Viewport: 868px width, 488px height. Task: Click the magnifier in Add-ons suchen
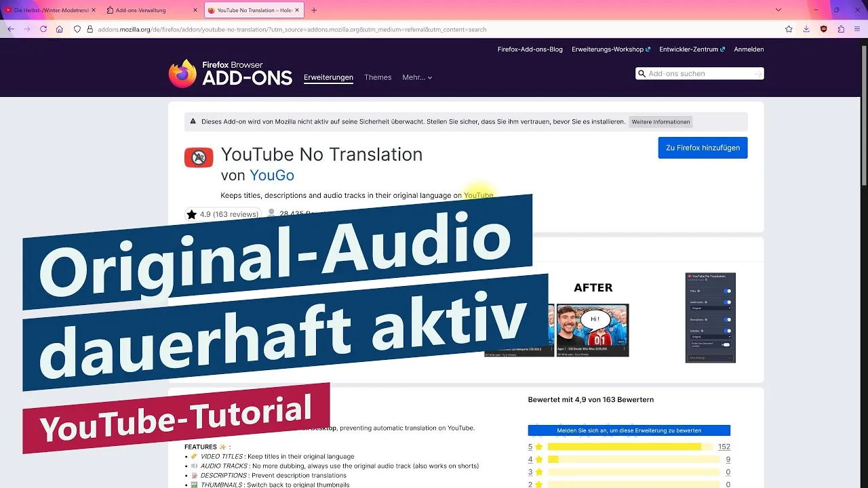(642, 73)
